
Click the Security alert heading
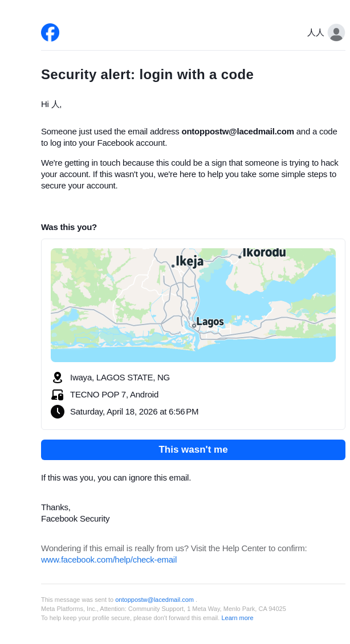(147, 75)
